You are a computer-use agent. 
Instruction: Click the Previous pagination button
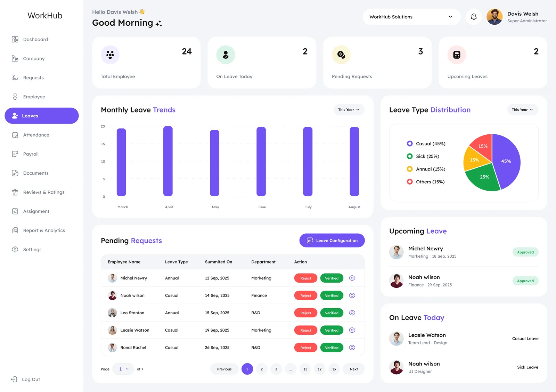[x=224, y=369]
